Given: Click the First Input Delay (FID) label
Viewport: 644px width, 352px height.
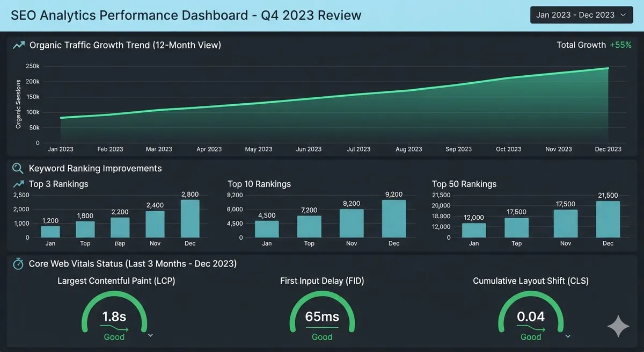Looking at the screenshot, I should pyautogui.click(x=322, y=281).
